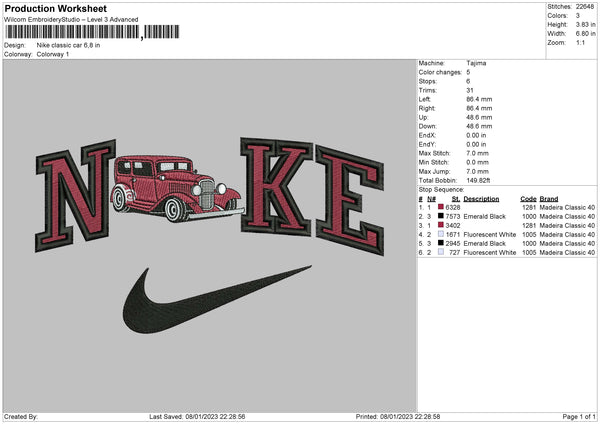Screen dimensions: 600x424
Task: Click the 'N#' column header
Action: tap(431, 199)
